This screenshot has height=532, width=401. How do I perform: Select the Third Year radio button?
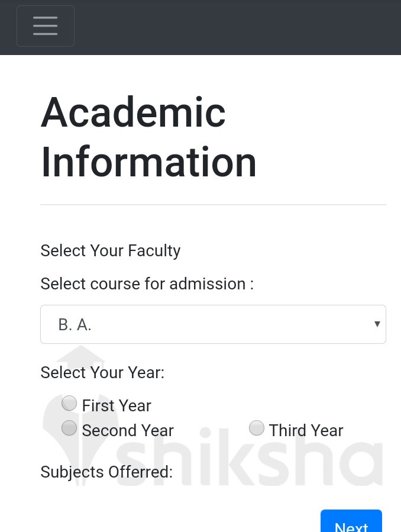coord(257,427)
